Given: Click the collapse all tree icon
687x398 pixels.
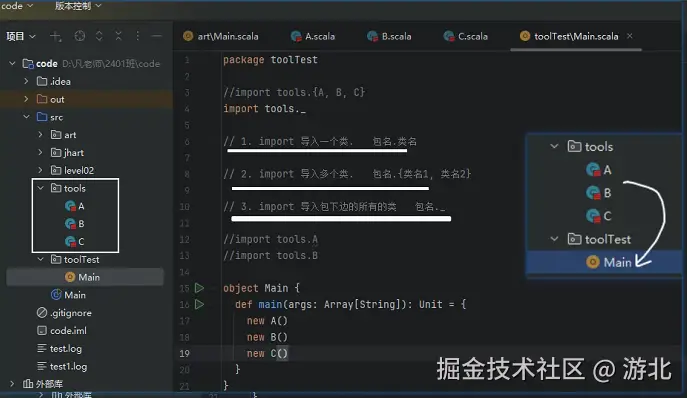Looking at the screenshot, I should tap(118, 36).
